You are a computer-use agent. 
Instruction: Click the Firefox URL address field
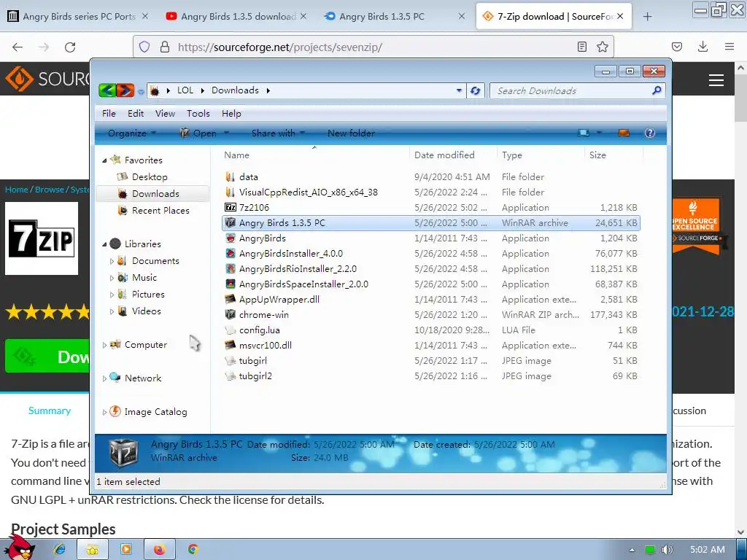click(374, 47)
